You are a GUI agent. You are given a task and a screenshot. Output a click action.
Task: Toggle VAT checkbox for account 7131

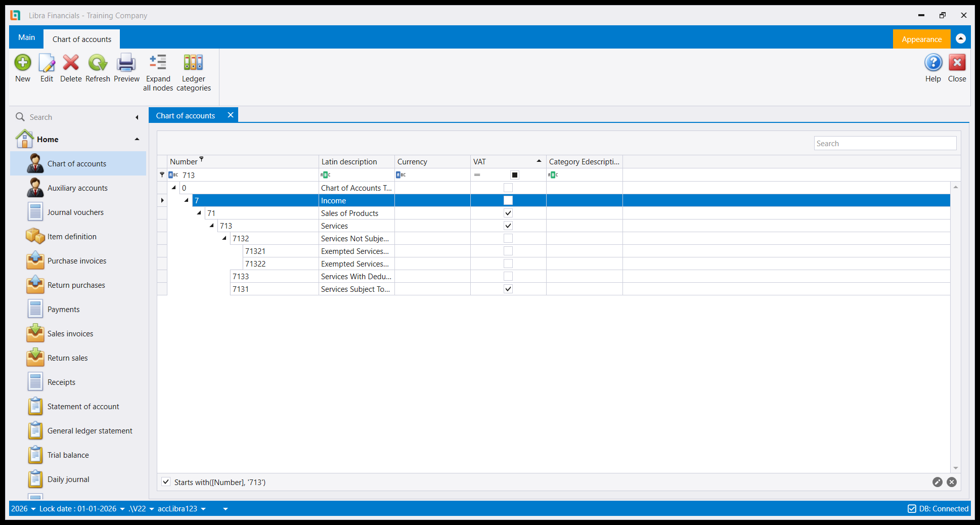(x=508, y=289)
